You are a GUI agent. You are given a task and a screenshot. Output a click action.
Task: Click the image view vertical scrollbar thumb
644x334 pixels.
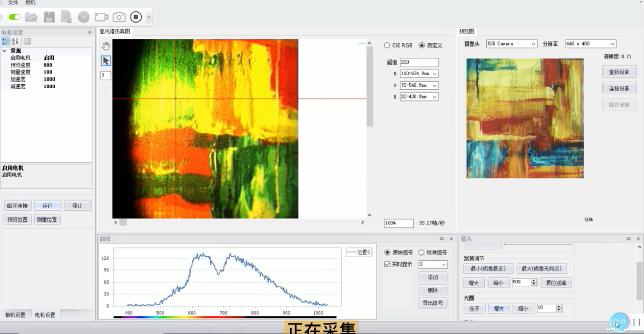tap(369, 86)
